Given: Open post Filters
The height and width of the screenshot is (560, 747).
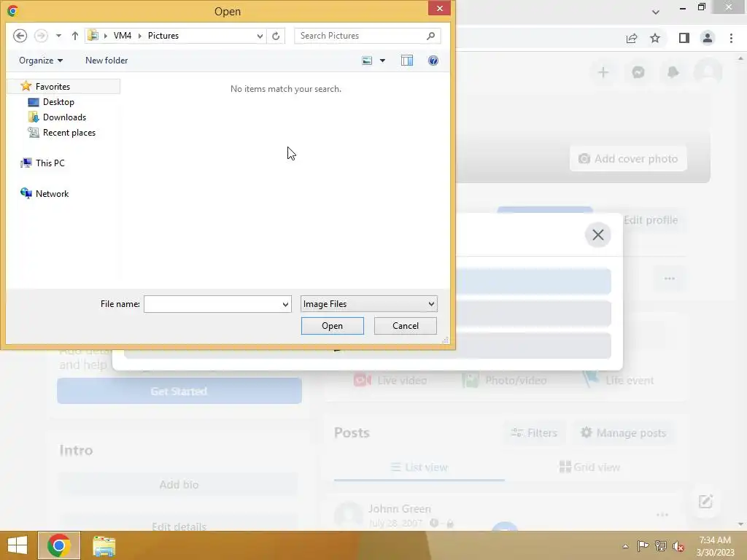Looking at the screenshot, I should tap(534, 433).
